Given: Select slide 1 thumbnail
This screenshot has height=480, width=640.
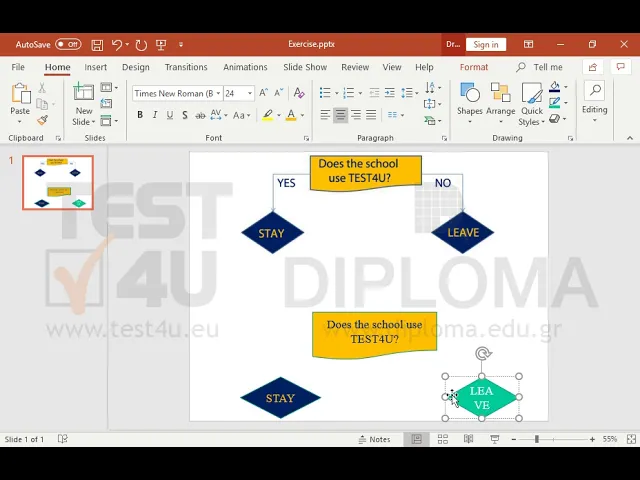Looking at the screenshot, I should coord(58,182).
